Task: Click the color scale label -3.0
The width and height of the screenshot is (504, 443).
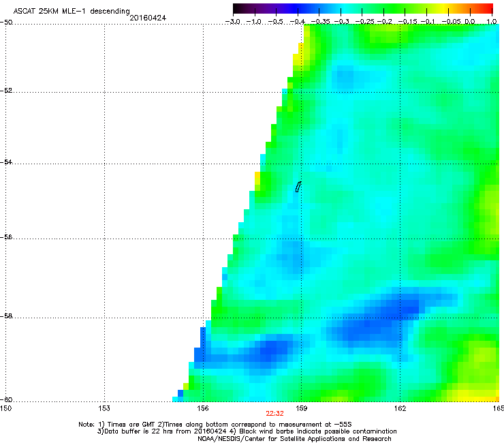Action: point(233,22)
